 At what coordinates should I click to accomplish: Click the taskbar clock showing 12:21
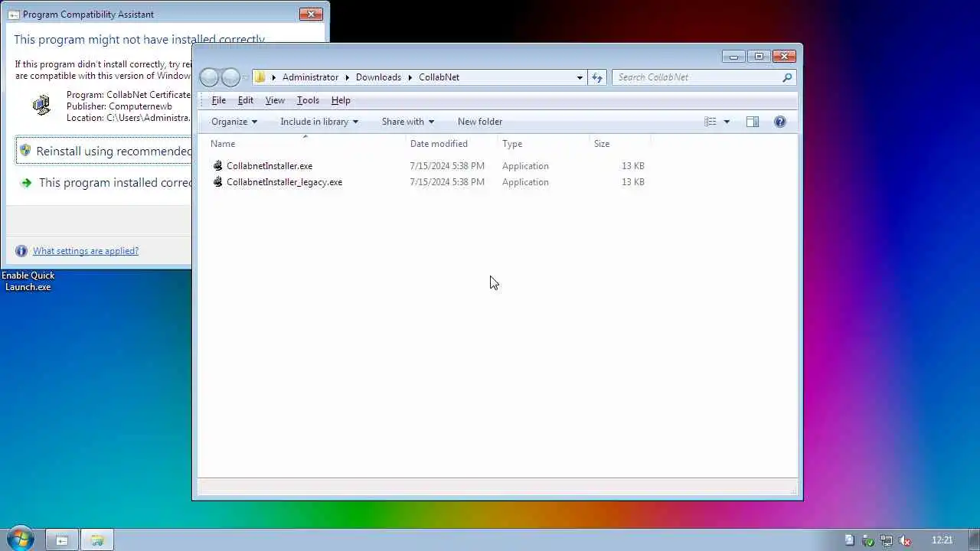(x=942, y=540)
